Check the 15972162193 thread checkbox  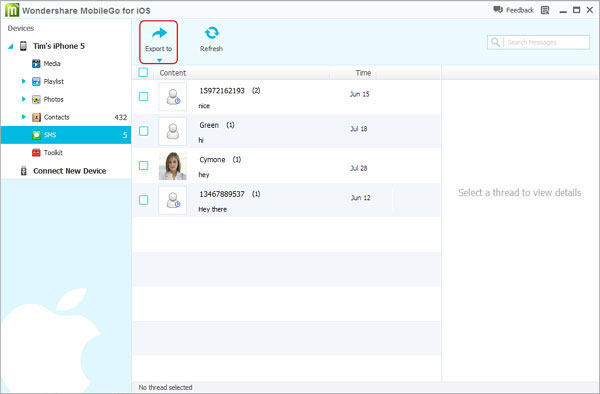(143, 96)
